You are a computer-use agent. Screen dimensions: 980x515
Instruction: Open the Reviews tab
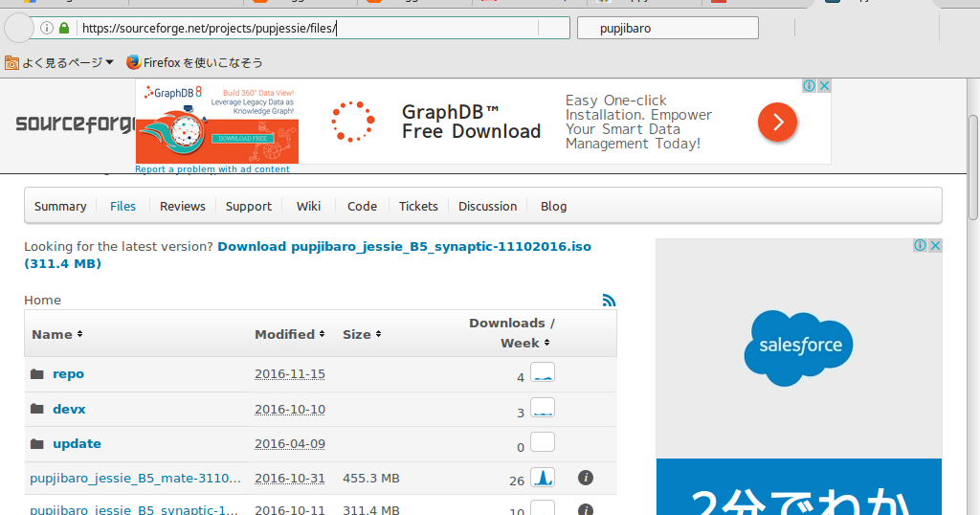[x=183, y=206]
